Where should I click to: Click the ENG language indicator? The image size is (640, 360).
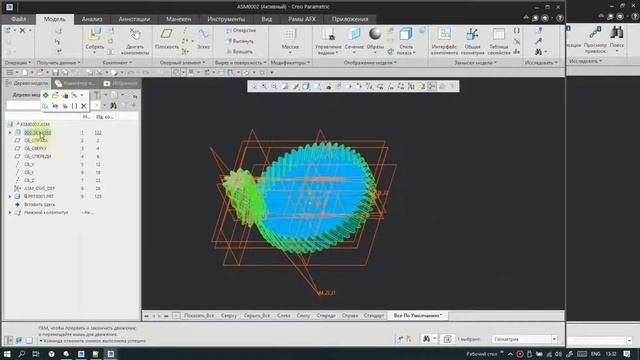click(596, 354)
